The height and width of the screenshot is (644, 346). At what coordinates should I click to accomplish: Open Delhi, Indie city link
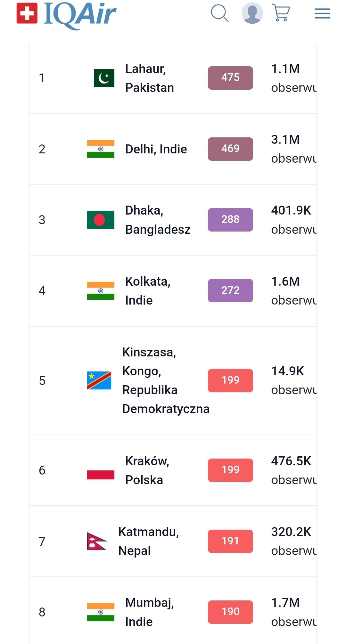pos(156,149)
